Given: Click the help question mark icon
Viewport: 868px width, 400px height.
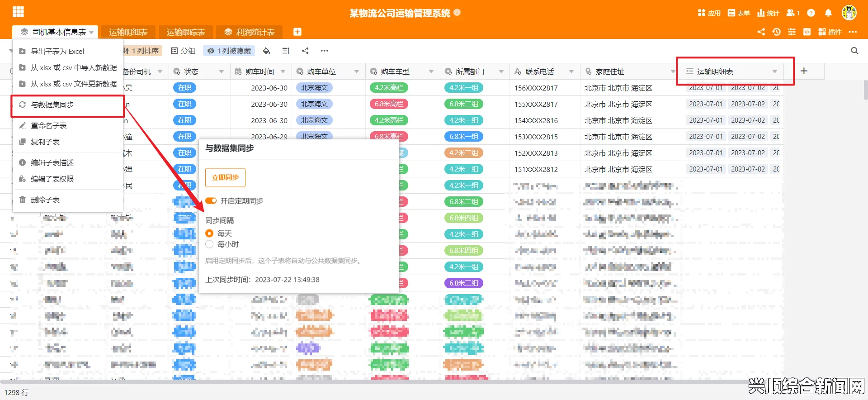Looking at the screenshot, I should tap(811, 13).
